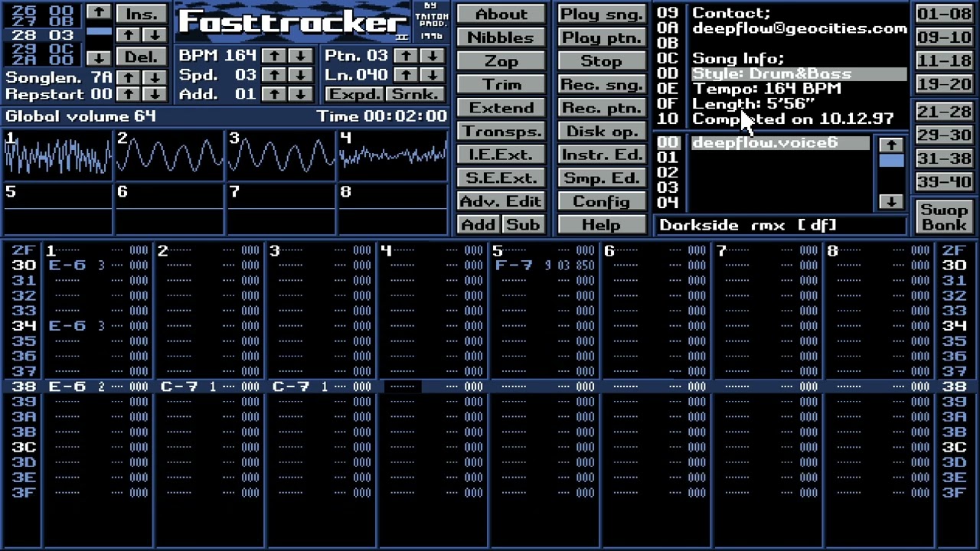The width and height of the screenshot is (980, 551).
Task: Click the Trim button
Action: (501, 84)
